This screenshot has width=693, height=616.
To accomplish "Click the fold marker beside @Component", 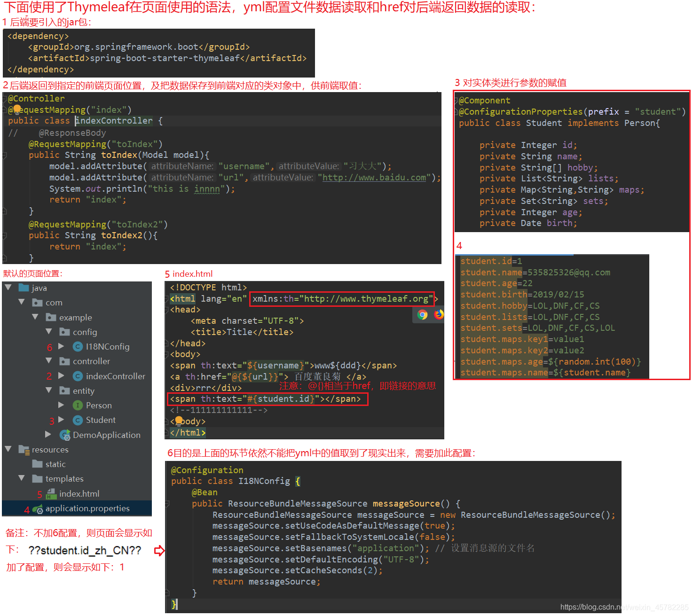I will (x=456, y=101).
